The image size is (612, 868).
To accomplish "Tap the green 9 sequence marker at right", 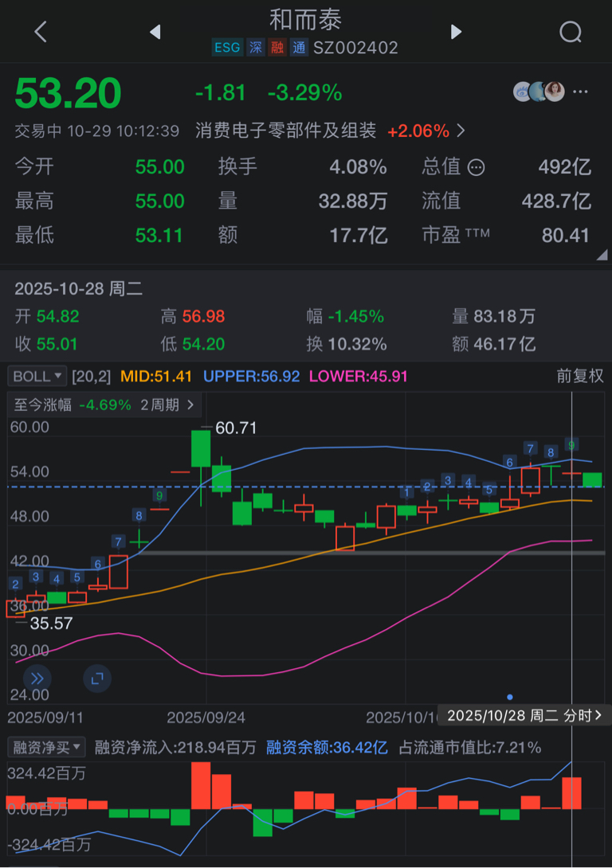I will coord(571,444).
